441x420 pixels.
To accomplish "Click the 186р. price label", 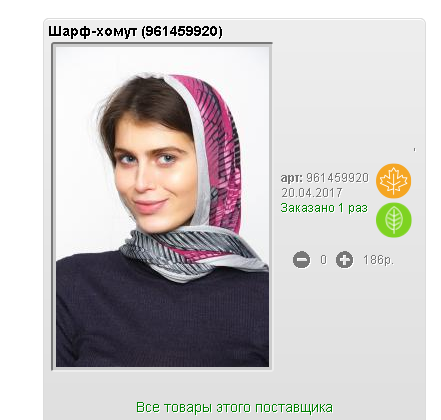I will click(x=378, y=260).
